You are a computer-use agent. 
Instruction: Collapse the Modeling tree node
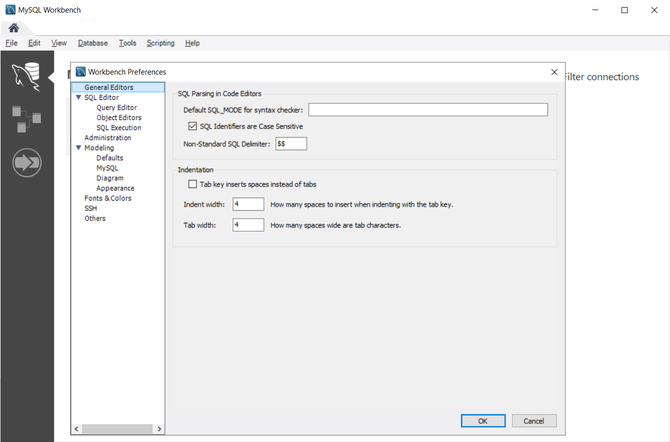(79, 148)
